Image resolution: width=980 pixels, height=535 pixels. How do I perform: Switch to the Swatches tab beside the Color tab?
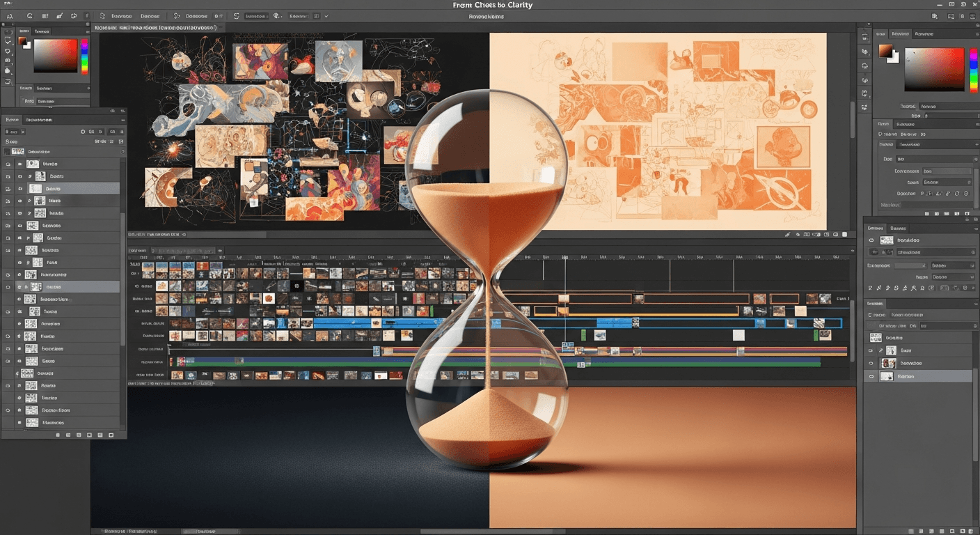42,31
